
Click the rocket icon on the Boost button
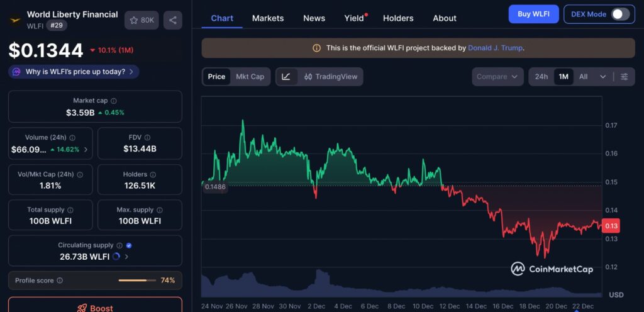[x=82, y=308]
